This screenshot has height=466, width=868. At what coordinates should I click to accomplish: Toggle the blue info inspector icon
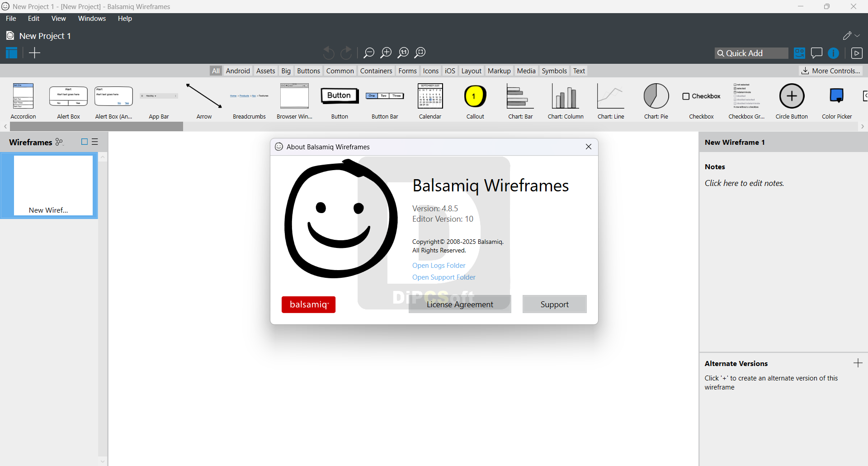coord(833,53)
